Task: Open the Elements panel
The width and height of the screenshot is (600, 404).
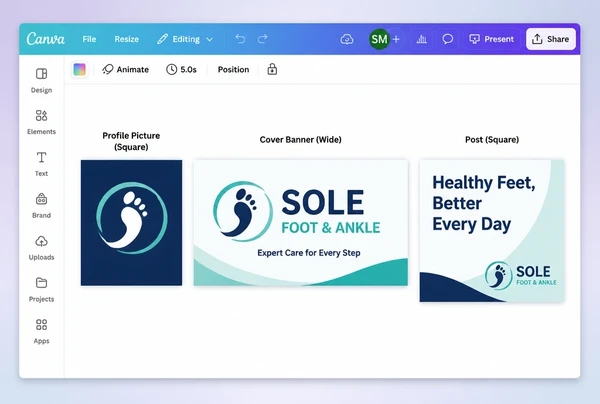Action: click(41, 122)
